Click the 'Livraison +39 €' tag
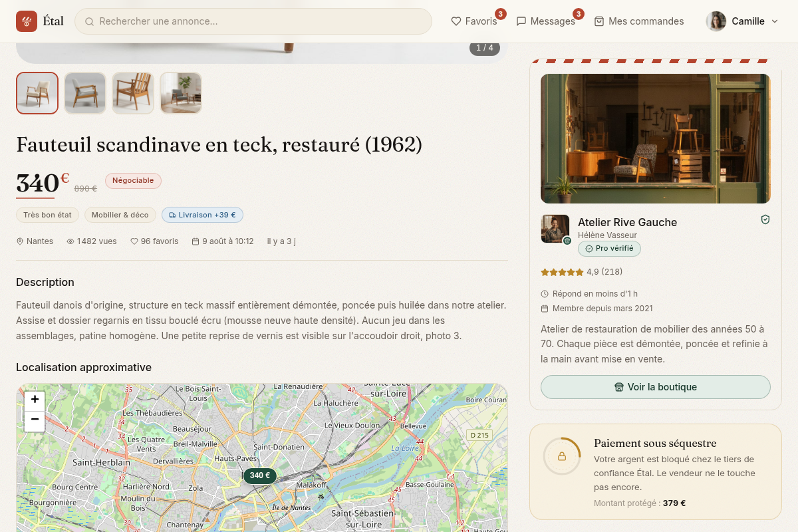The image size is (798, 532). tap(202, 215)
